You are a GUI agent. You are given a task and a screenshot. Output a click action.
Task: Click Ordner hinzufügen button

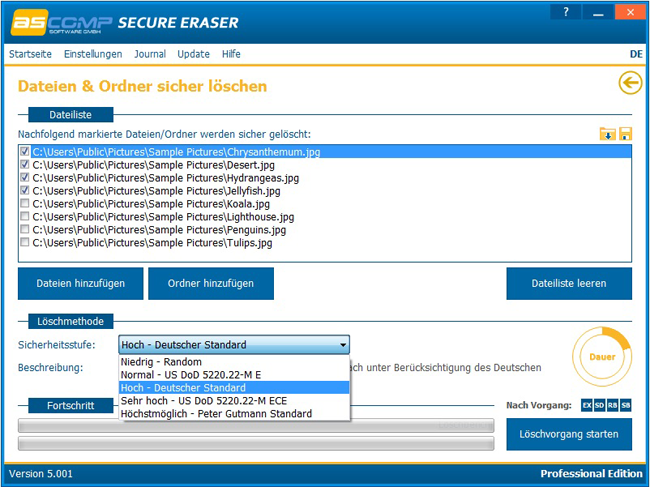pyautogui.click(x=211, y=283)
